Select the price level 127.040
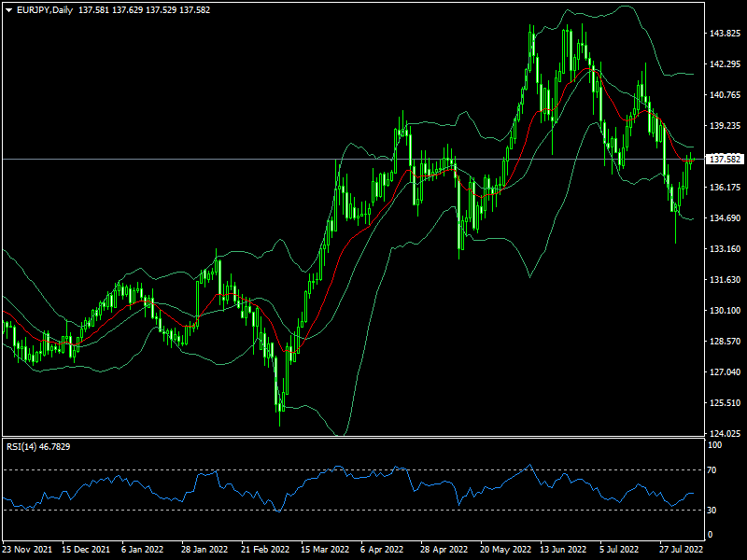The height and width of the screenshot is (560, 747). point(725,371)
